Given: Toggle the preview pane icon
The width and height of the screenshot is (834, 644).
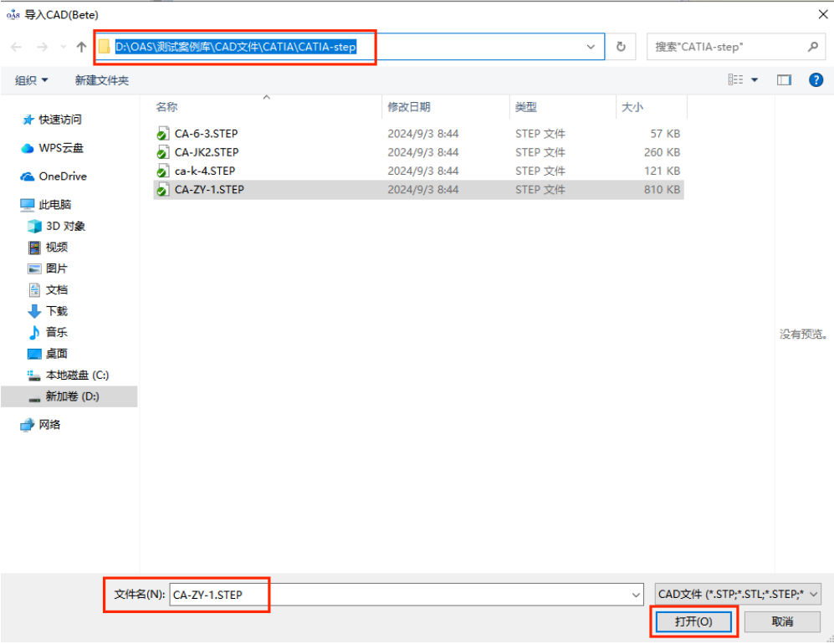Looking at the screenshot, I should tap(784, 79).
